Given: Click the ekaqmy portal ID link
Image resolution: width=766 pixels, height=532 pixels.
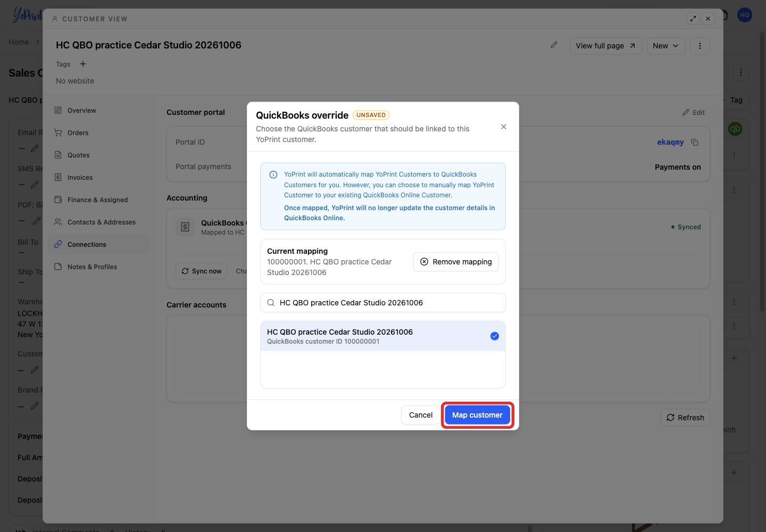Looking at the screenshot, I should (x=670, y=142).
